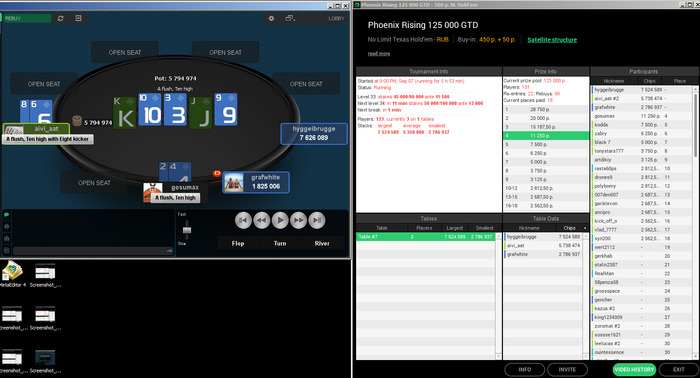Screen dimensions: 700x378
Task: Sort participants by Chips header
Action: pos(650,81)
